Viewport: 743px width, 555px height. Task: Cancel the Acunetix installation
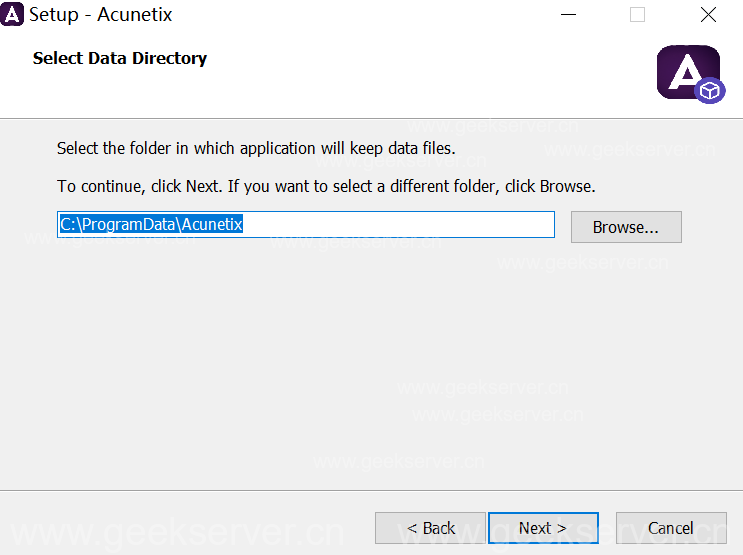670,528
